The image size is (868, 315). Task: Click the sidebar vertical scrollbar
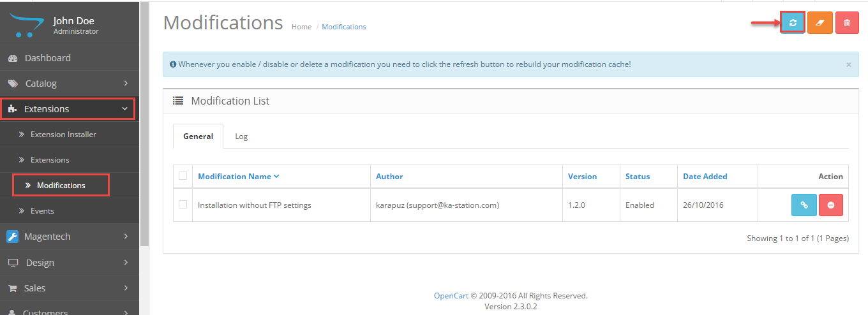(144, 128)
